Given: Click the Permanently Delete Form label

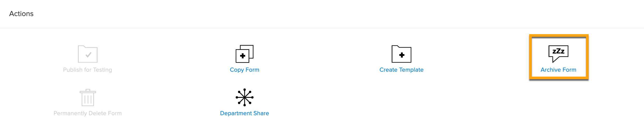Looking at the screenshot, I should pyautogui.click(x=88, y=113).
